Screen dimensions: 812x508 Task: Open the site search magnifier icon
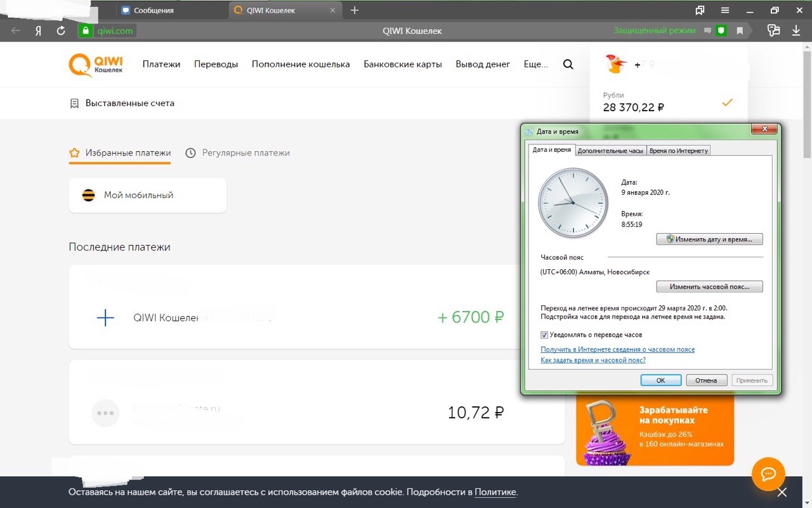pos(568,64)
